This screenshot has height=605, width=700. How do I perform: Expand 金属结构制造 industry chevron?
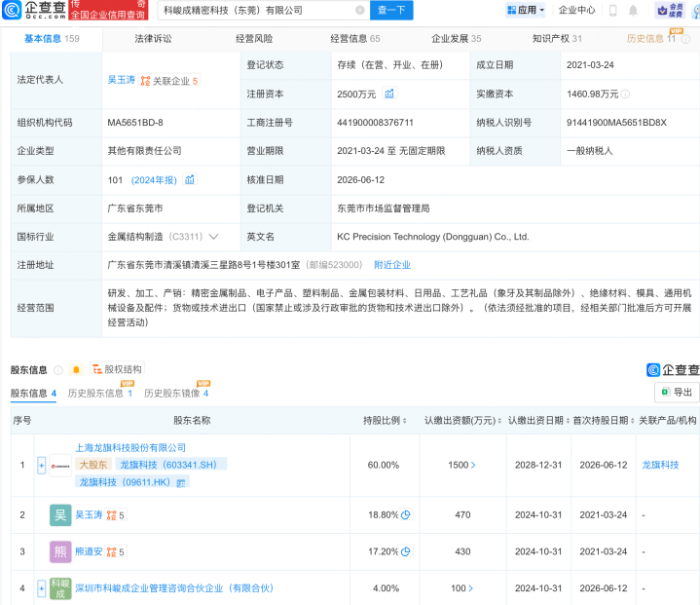(x=214, y=237)
